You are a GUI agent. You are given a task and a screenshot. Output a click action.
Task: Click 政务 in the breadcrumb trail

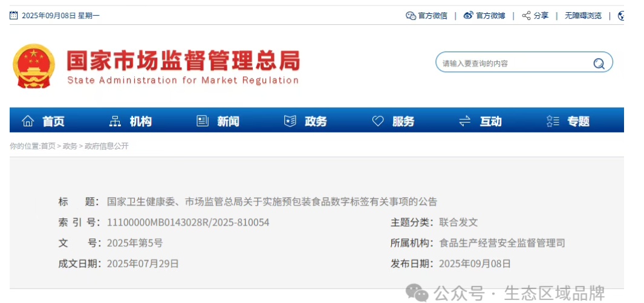(70, 146)
